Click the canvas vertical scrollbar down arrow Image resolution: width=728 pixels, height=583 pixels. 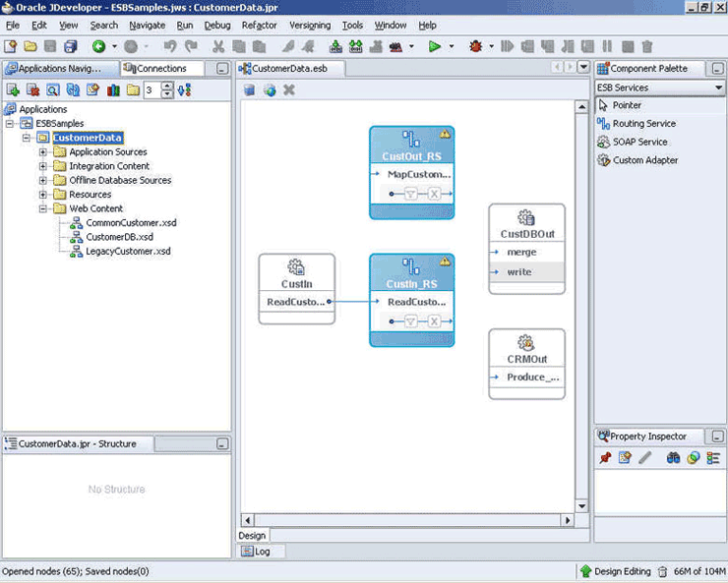[x=581, y=505]
